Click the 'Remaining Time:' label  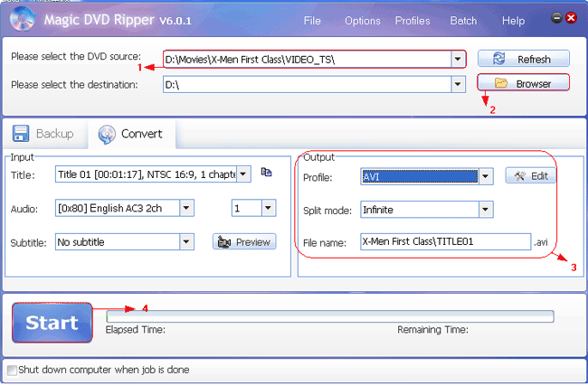coord(432,330)
